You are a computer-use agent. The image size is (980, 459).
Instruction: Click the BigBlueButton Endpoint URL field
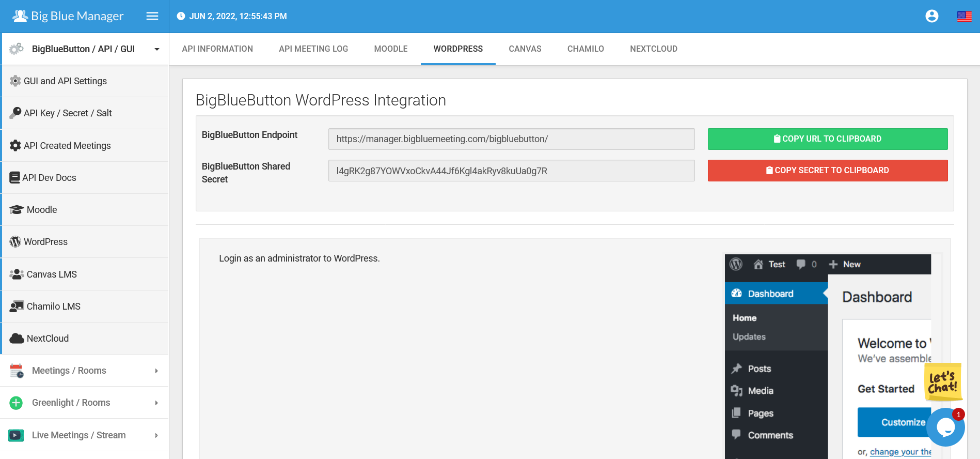pos(511,139)
